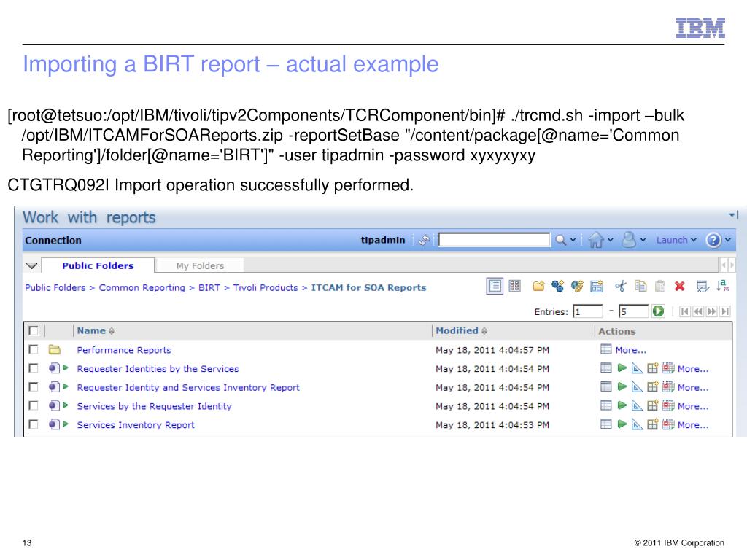This screenshot has height=560, width=747.
Task: Select the Public Folders tab
Action: 98,265
